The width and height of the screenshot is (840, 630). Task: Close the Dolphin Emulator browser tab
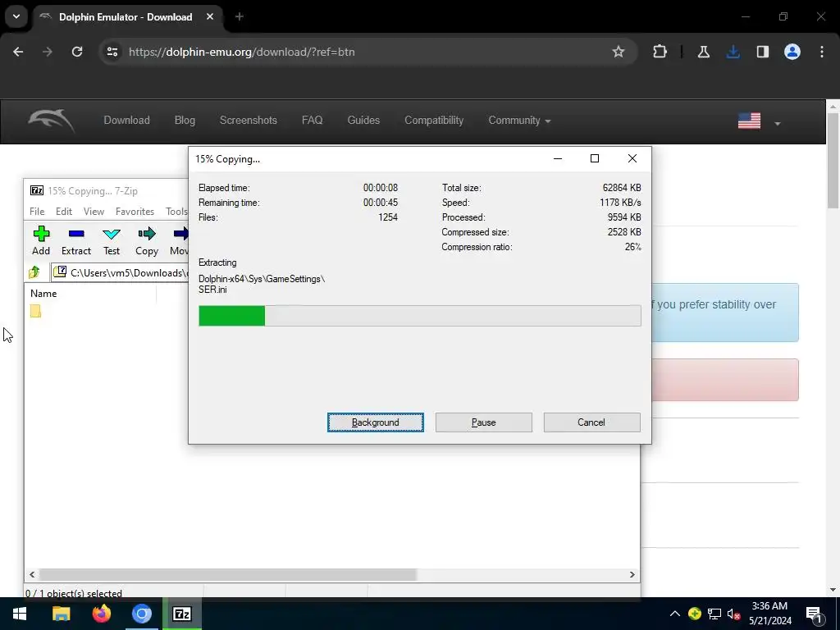pos(210,16)
